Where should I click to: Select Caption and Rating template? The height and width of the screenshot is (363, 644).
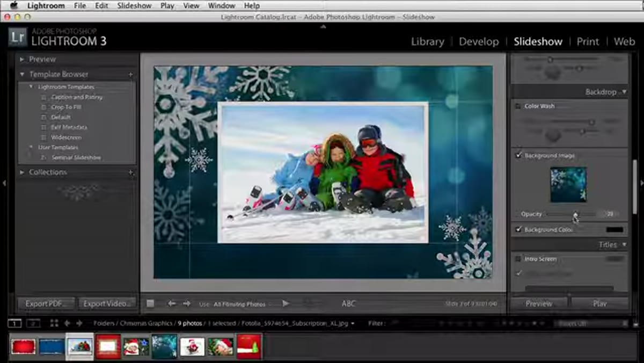(77, 97)
